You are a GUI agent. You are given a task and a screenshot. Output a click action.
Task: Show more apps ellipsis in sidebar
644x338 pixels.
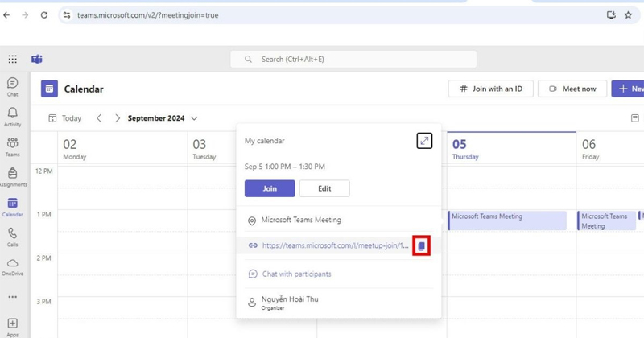(x=12, y=297)
